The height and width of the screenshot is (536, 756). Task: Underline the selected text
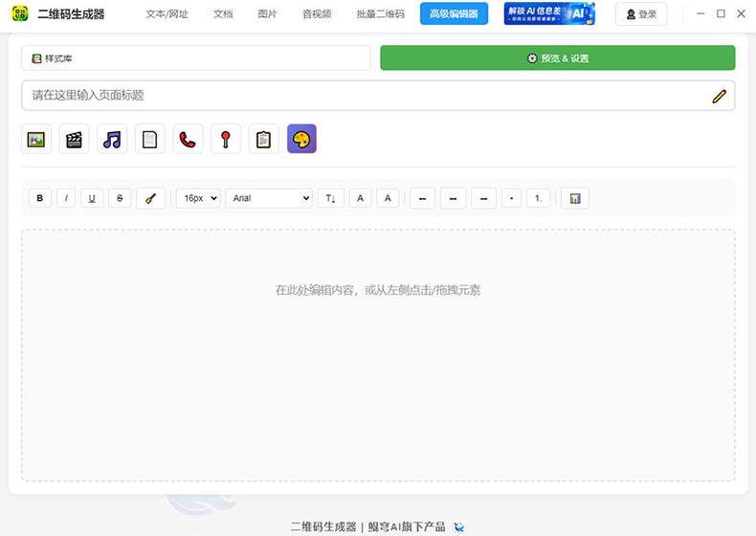pos(92,198)
